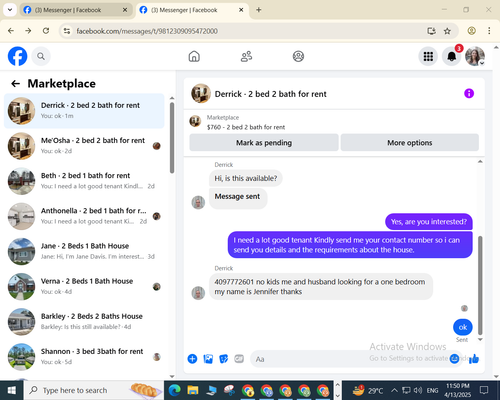Select Shannon - 3 bed 3bath conversation

pyautogui.click(x=84, y=357)
